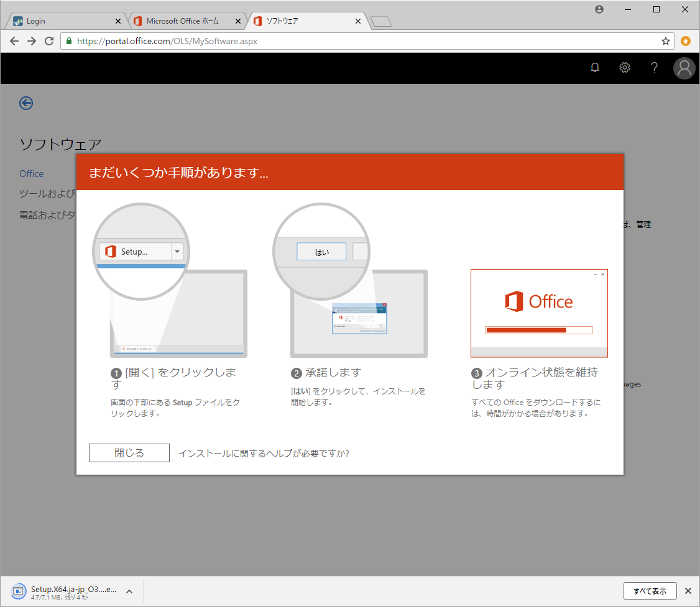Click the まだいくつか手順があります... dialog title
700x607 pixels.
pyautogui.click(x=178, y=173)
